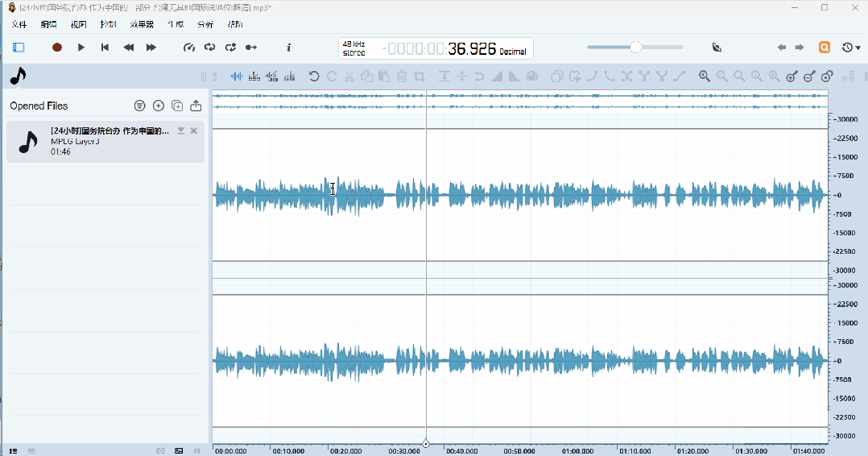The image size is (868, 456).
Task: Open the history clock dropdown
Action: click(x=851, y=47)
